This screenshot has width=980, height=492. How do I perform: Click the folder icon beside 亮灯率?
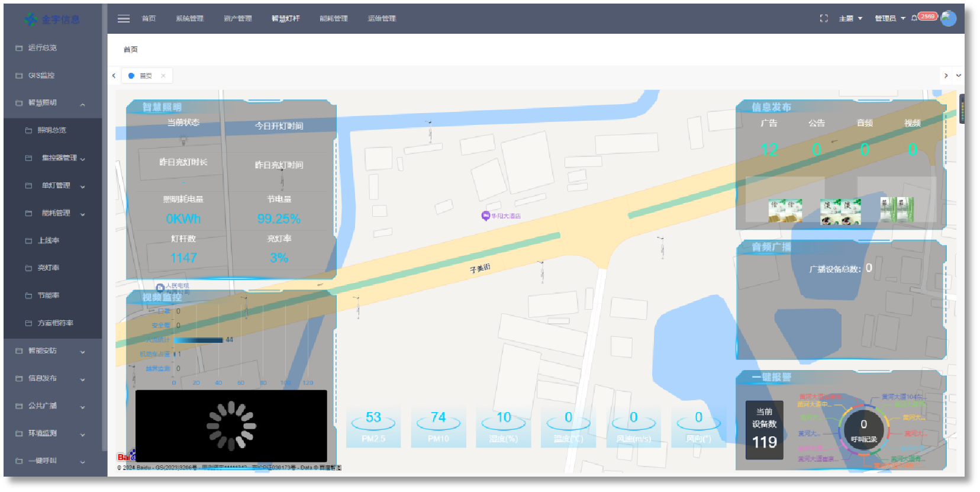tap(28, 268)
